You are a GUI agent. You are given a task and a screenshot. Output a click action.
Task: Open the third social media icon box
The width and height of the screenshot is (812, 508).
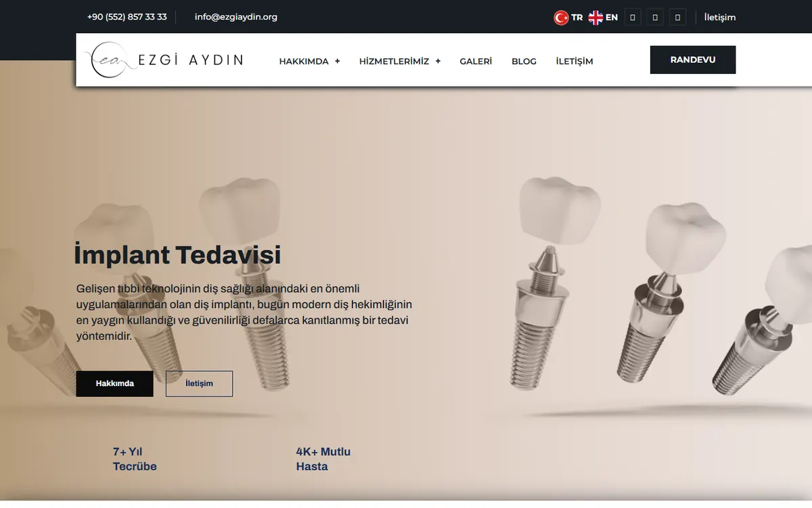tap(678, 18)
